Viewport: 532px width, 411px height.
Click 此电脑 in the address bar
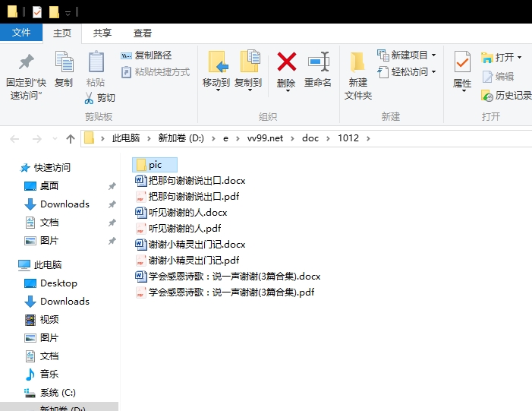click(x=126, y=138)
